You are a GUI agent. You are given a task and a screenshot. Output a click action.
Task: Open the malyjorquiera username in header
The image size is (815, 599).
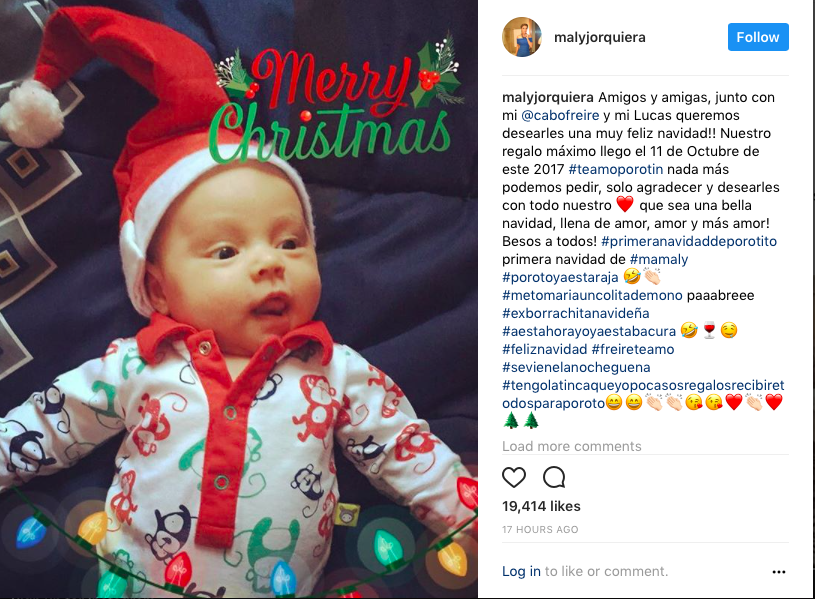click(600, 37)
